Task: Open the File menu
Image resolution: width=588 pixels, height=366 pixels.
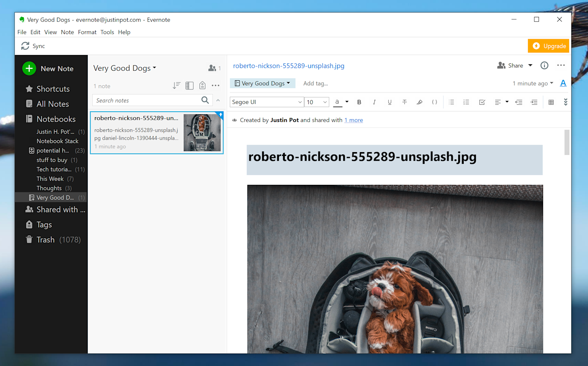Action: tap(22, 32)
